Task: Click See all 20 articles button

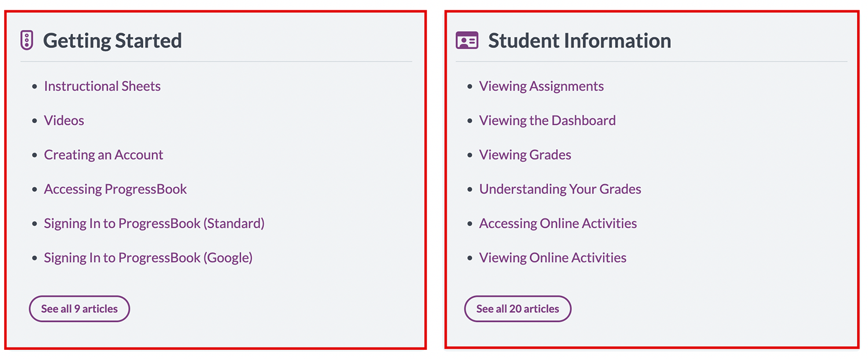Action: pos(518,309)
